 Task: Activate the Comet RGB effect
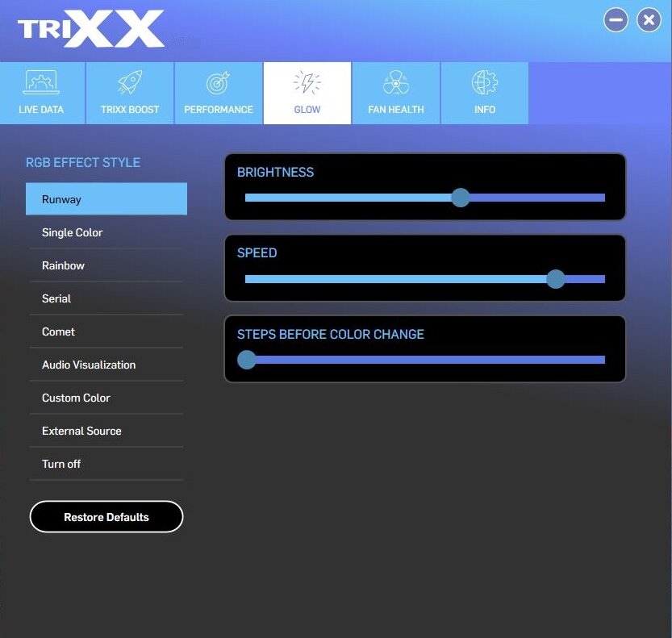(x=106, y=332)
